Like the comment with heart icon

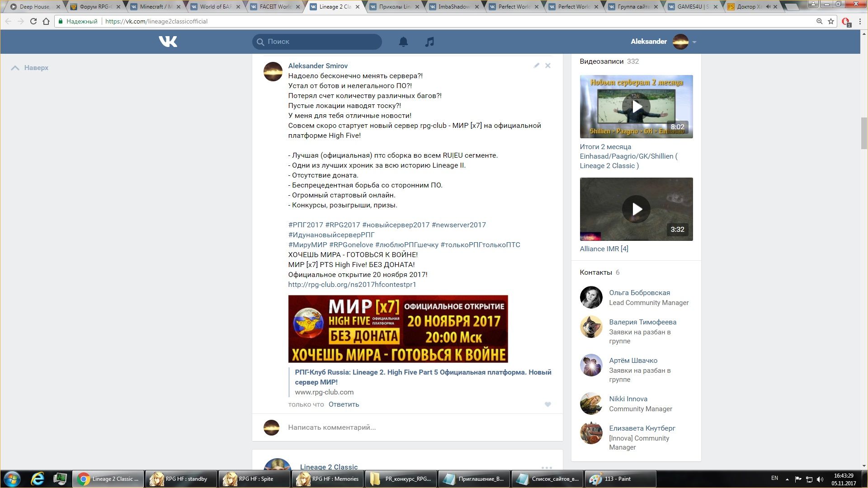coord(548,404)
